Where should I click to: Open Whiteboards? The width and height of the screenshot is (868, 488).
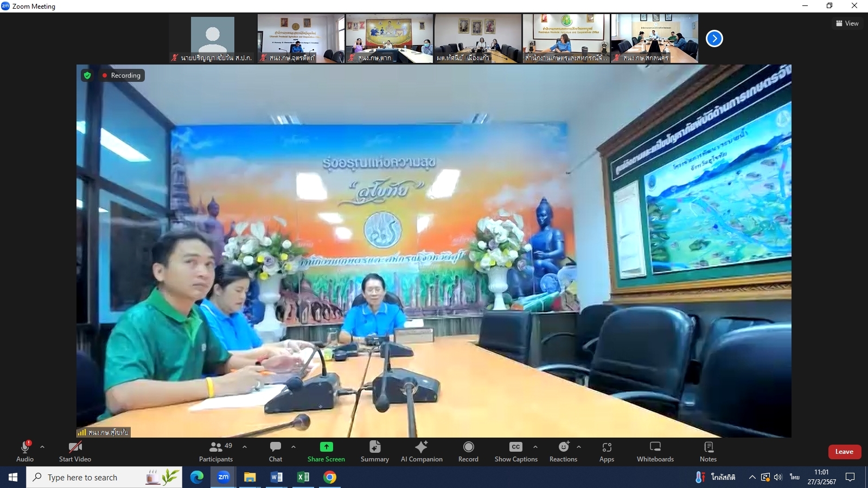[x=655, y=452]
